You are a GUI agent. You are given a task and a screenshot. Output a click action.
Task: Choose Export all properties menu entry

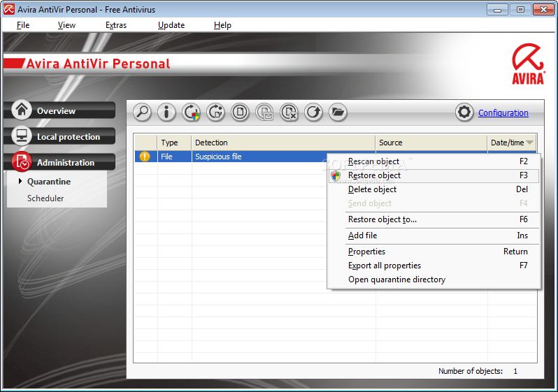(x=434, y=266)
